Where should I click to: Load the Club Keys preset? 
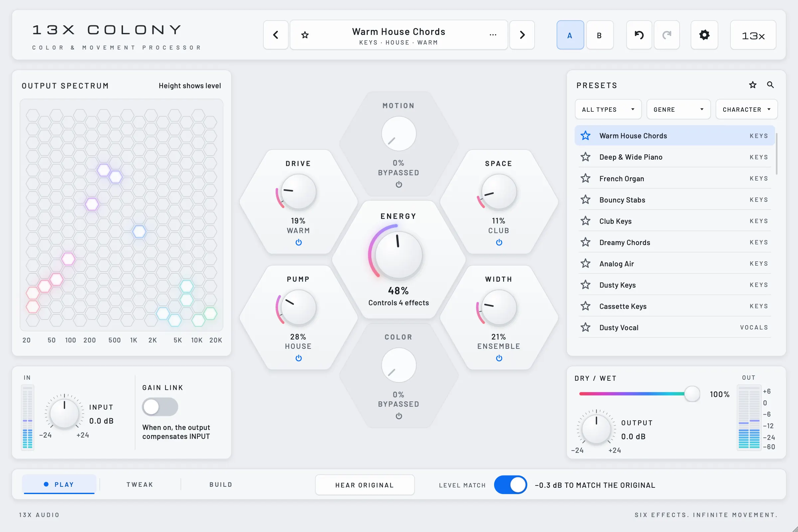coord(675,221)
